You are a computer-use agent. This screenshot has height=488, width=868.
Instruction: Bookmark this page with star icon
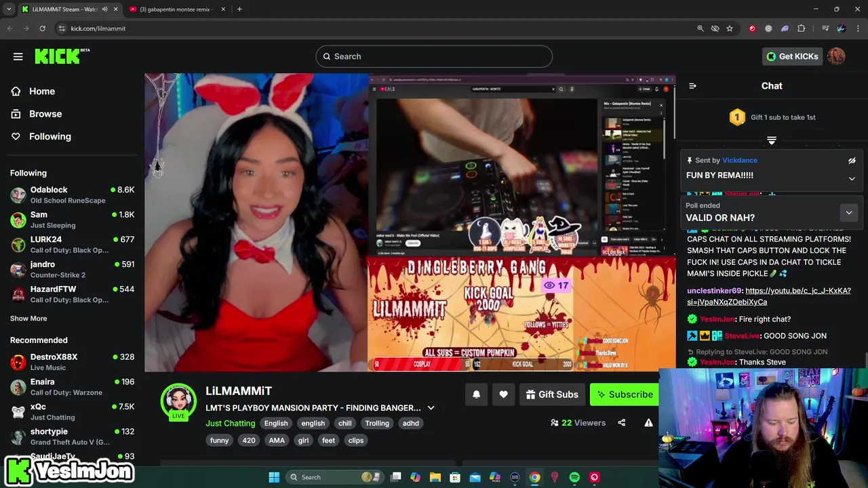coord(730,28)
